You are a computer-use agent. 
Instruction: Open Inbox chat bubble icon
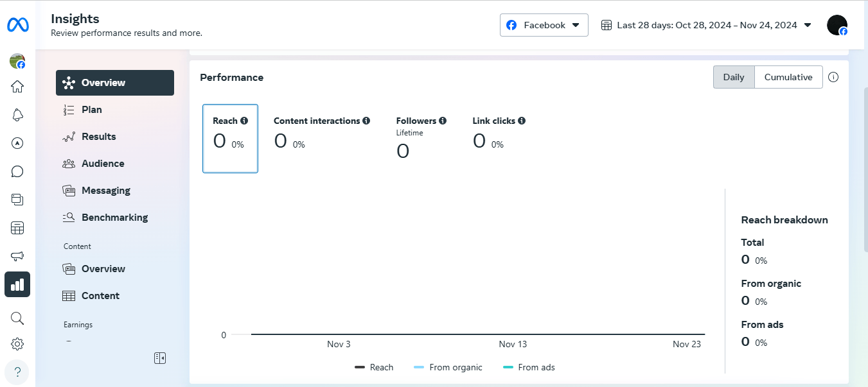[x=17, y=171]
